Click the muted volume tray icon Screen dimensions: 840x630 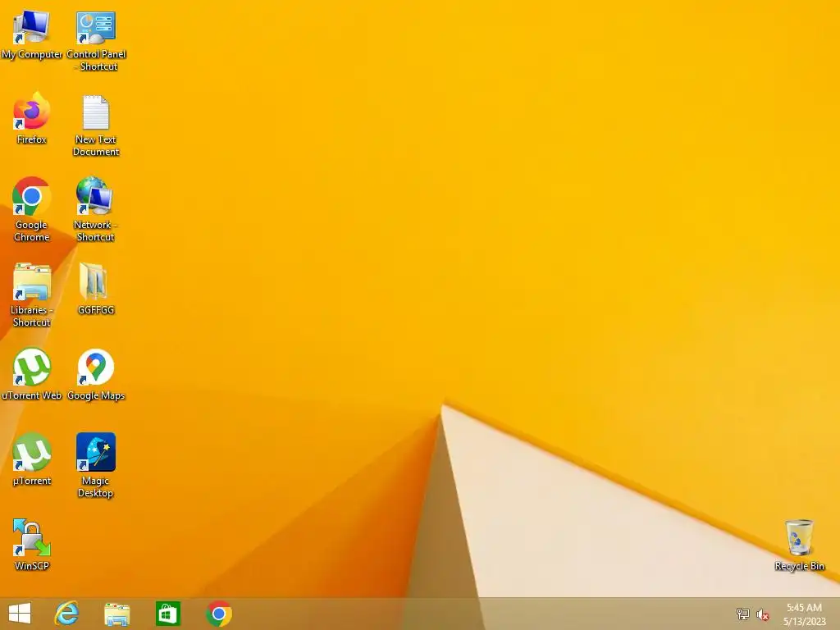point(763,614)
